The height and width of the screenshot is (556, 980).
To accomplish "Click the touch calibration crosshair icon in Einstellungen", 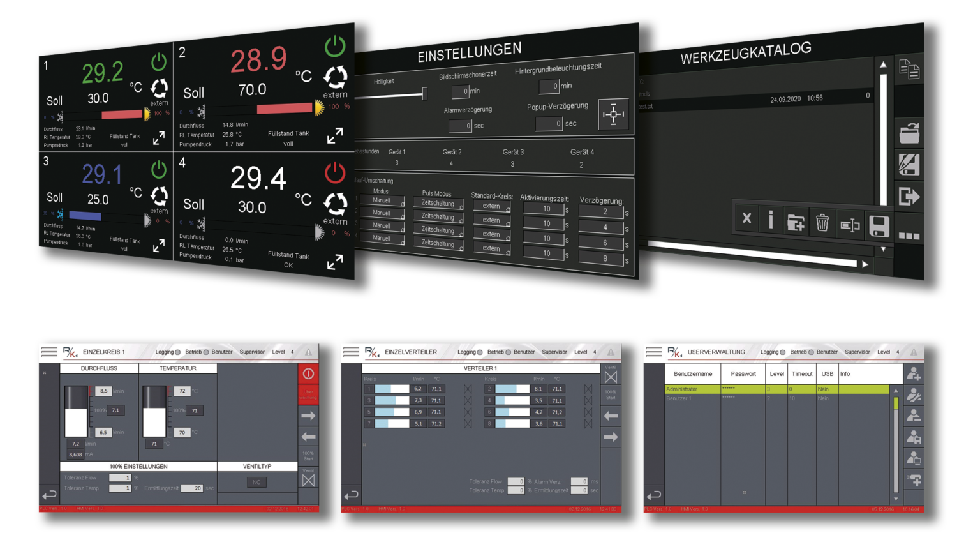I will pyautogui.click(x=613, y=114).
